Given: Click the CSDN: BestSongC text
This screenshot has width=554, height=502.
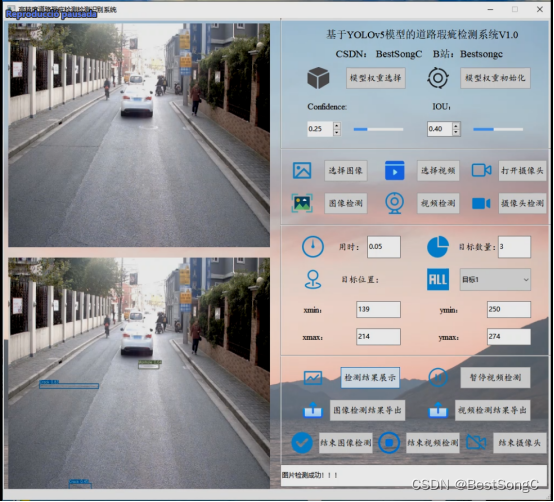Looking at the screenshot, I should tap(379, 54).
